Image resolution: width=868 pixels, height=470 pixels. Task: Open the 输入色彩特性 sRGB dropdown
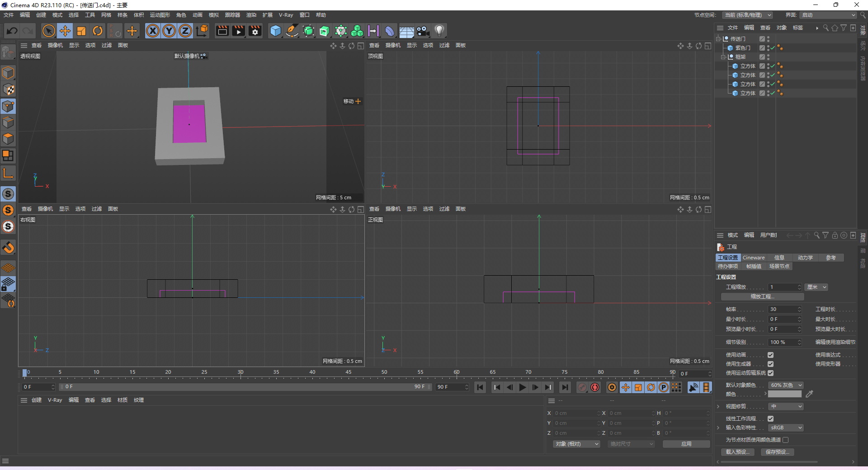click(x=786, y=428)
